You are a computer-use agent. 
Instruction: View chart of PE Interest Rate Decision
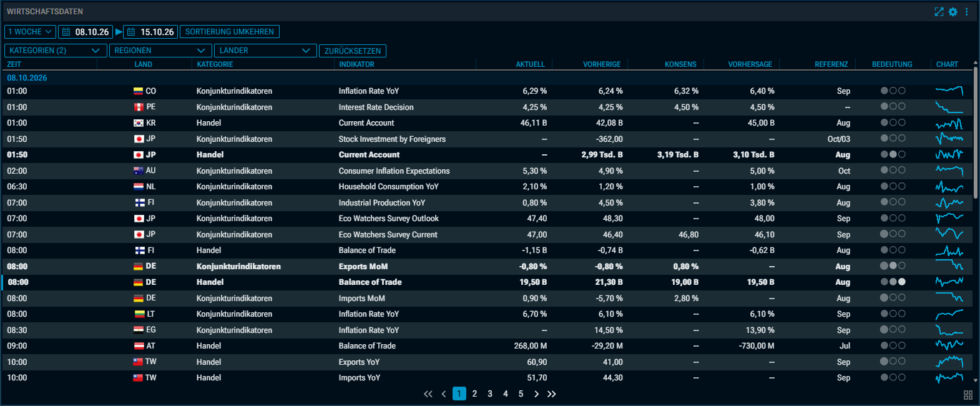(949, 107)
